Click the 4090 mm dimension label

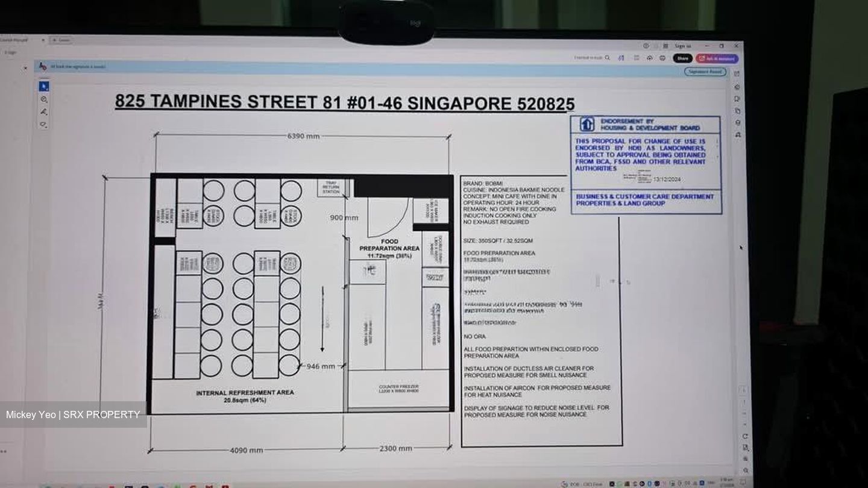point(247,450)
